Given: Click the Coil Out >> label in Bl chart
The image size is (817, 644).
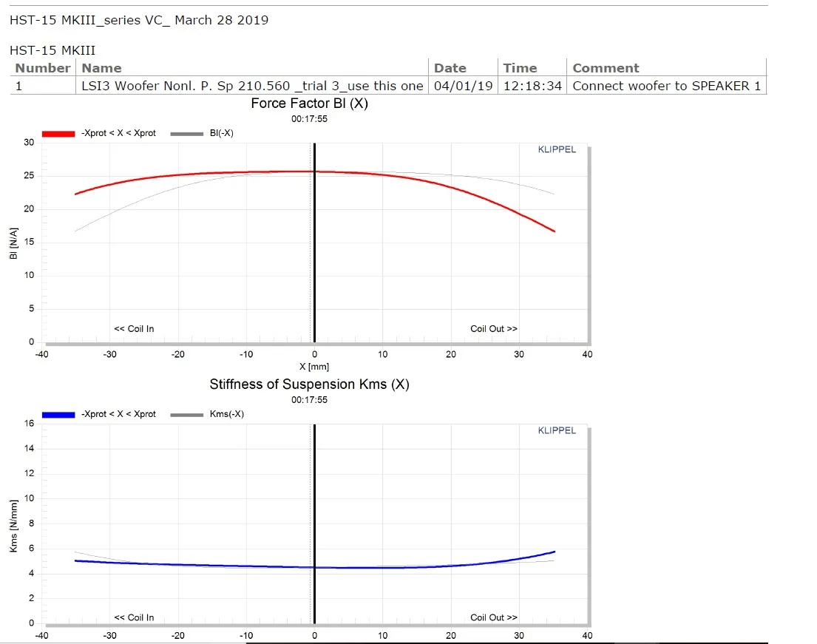Looking at the screenshot, I should tap(494, 329).
